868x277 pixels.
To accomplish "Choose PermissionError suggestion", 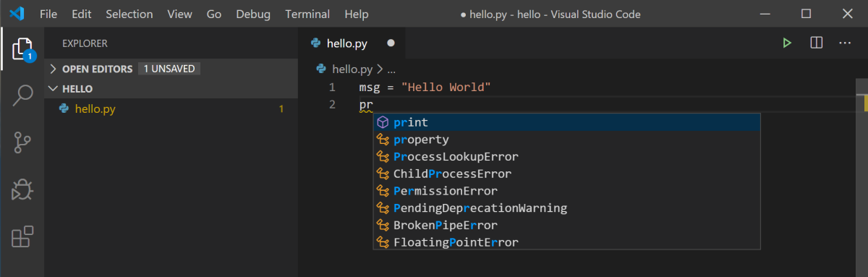I will tap(566, 191).
